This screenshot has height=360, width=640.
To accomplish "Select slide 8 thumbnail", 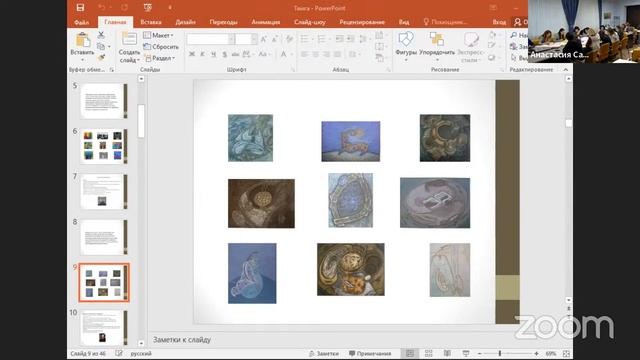I will [x=104, y=237].
